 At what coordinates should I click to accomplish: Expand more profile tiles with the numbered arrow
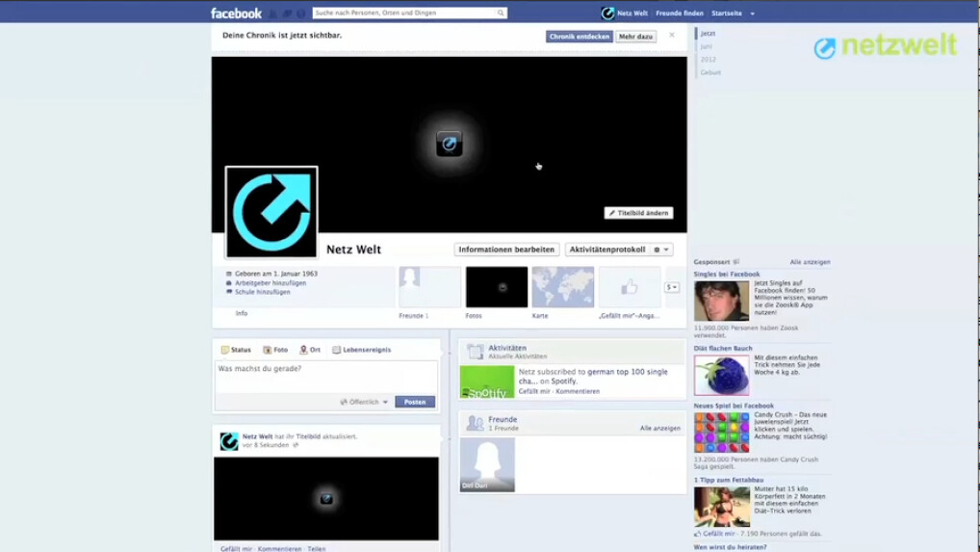pos(672,287)
